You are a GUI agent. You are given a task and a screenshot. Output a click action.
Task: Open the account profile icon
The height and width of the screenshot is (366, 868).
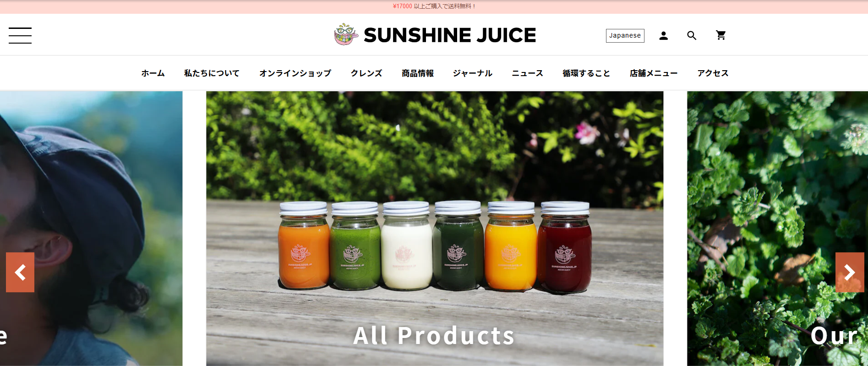pyautogui.click(x=663, y=36)
